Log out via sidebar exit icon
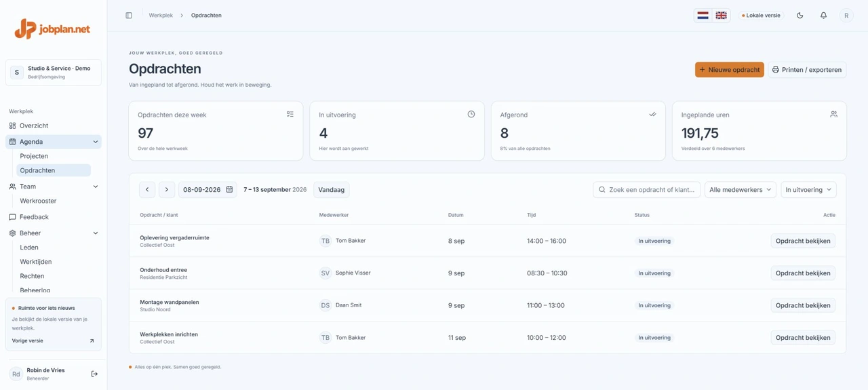The width and height of the screenshot is (868, 390). click(94, 374)
